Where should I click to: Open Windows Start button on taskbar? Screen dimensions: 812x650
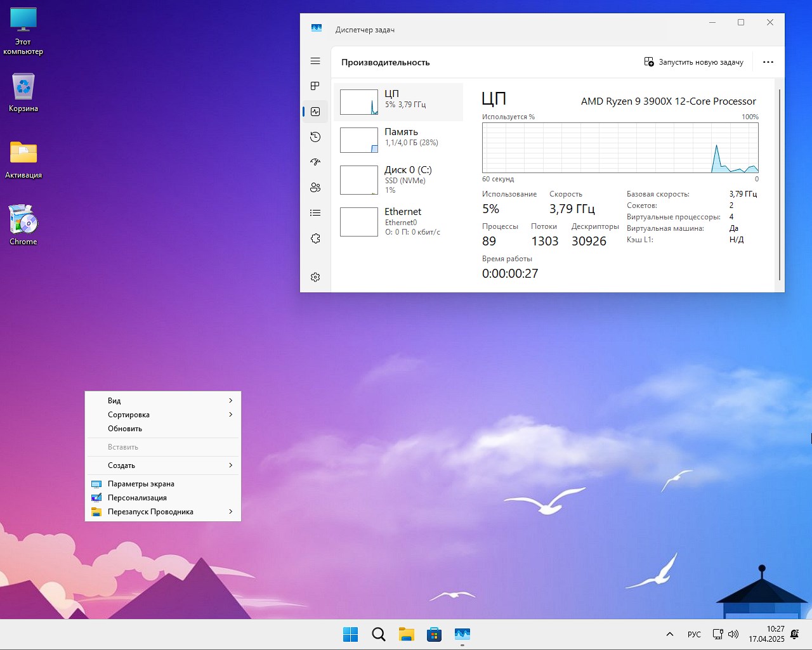[x=350, y=634]
